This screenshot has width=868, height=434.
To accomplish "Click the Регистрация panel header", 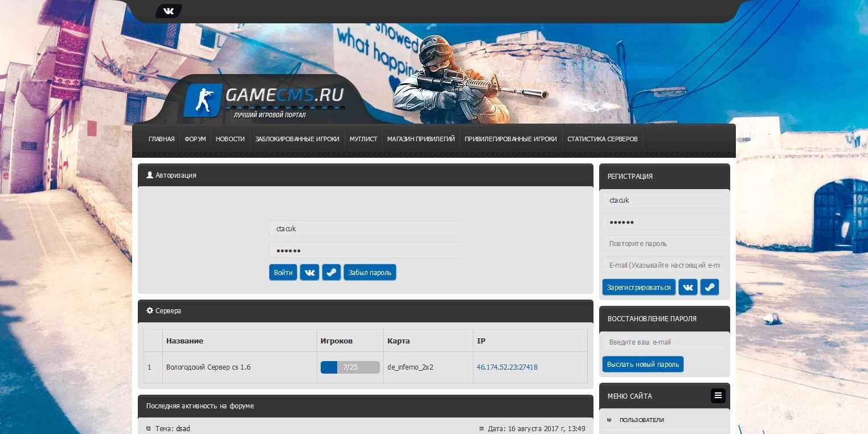I will pyautogui.click(x=630, y=176).
